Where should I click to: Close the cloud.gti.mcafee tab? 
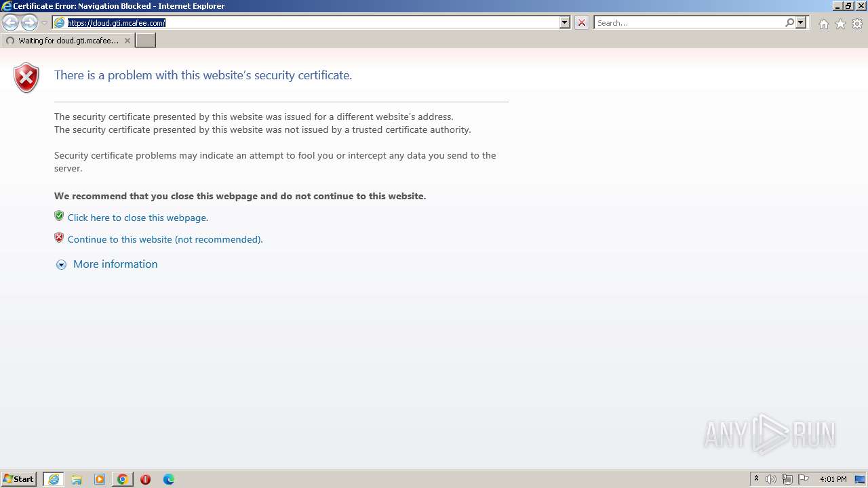(127, 41)
